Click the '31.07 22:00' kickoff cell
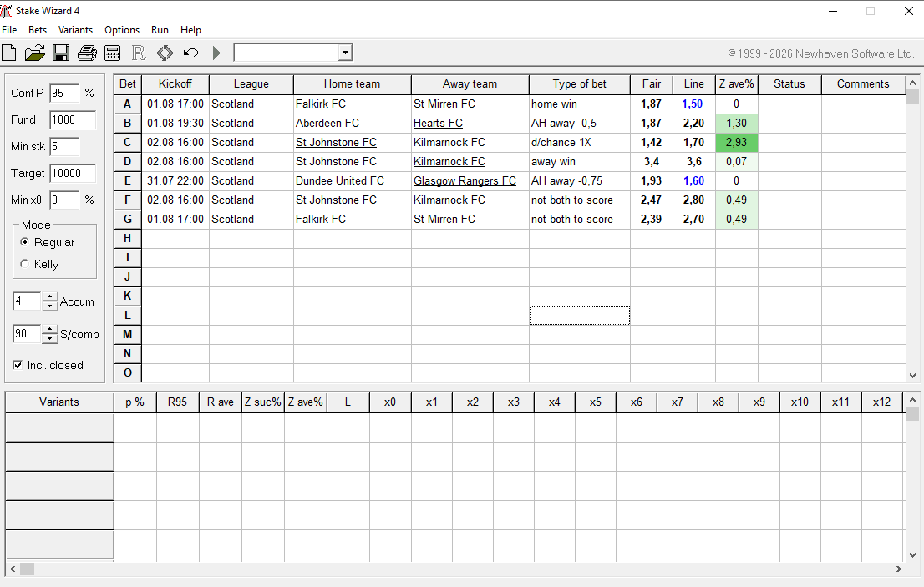The width and height of the screenshot is (924, 587). pos(175,180)
